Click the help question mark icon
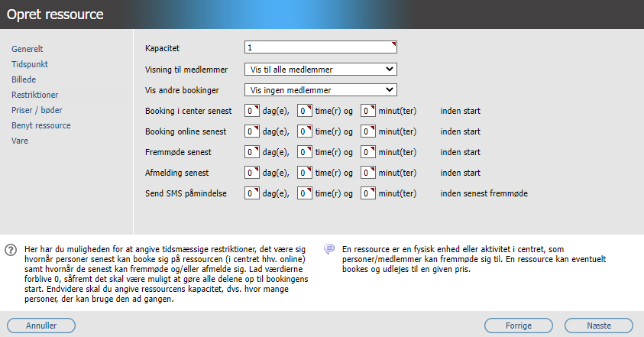Image resolution: width=644 pixels, height=337 pixels. click(x=11, y=249)
